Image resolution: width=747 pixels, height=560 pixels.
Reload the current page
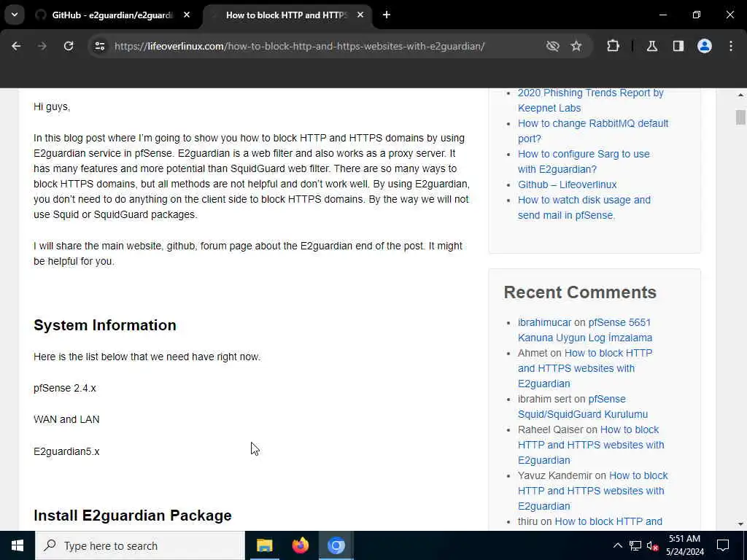click(69, 46)
